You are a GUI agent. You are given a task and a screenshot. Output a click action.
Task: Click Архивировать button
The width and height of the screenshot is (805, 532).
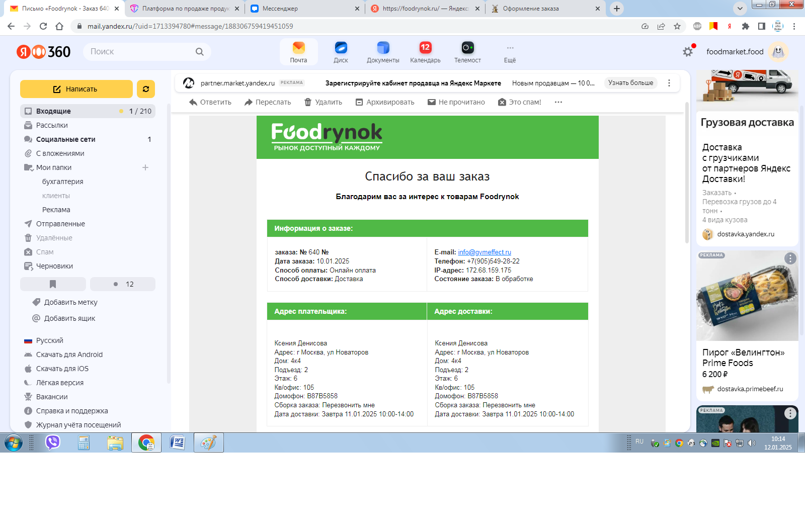[x=385, y=102]
